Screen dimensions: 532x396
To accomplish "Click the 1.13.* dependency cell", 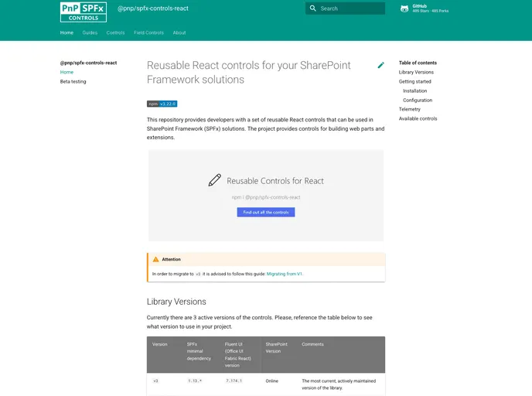I will click(x=195, y=381).
